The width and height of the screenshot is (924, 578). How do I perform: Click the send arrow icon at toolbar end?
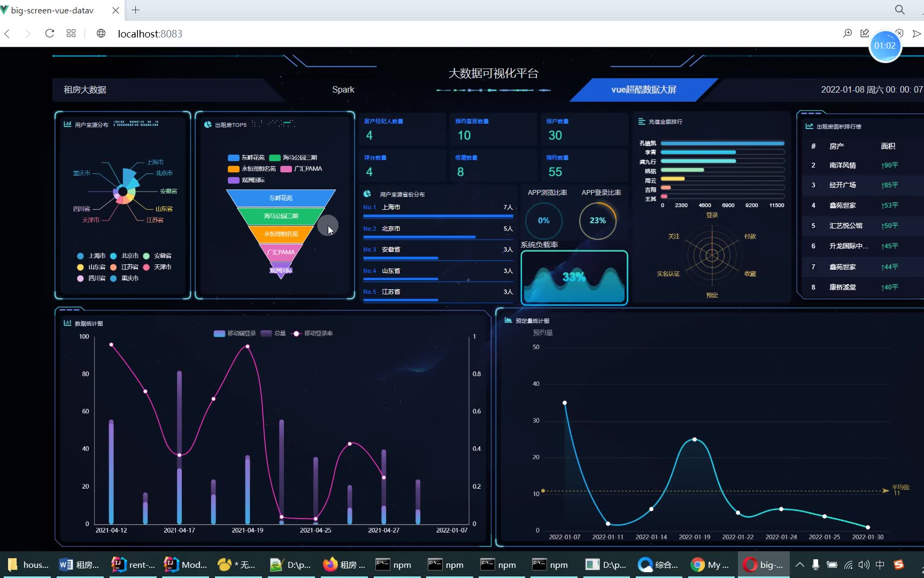pos(917,33)
